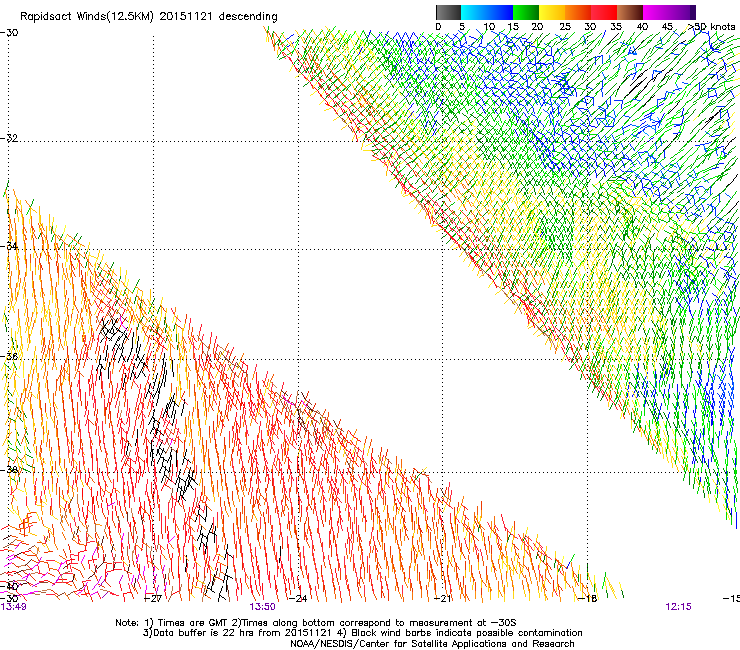Click the 10 label on the speed scale
This screenshot has width=740, height=650.
[x=489, y=27]
